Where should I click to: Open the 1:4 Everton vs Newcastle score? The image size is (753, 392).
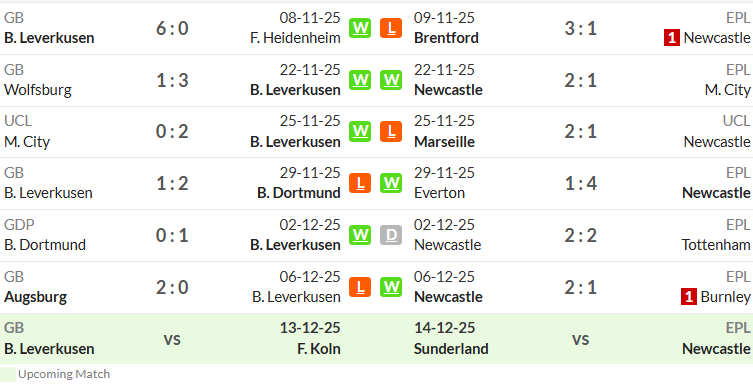(x=580, y=184)
